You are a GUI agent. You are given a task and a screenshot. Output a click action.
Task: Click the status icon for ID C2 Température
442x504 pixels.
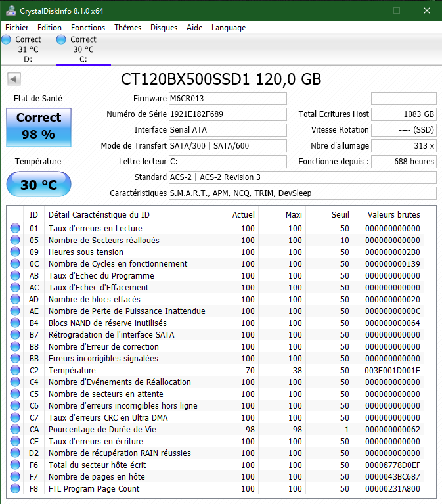point(15,371)
